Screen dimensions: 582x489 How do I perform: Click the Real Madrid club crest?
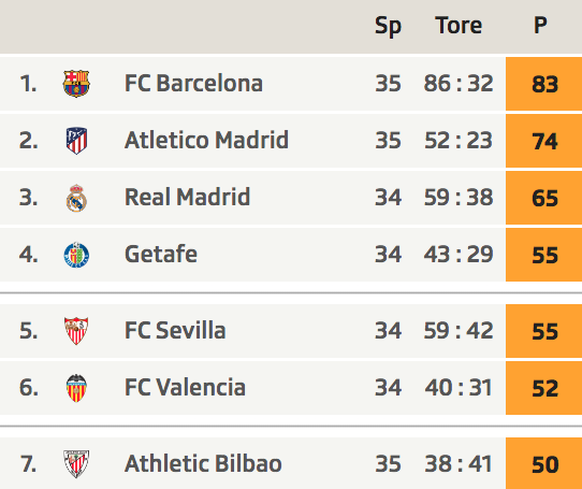point(76,198)
